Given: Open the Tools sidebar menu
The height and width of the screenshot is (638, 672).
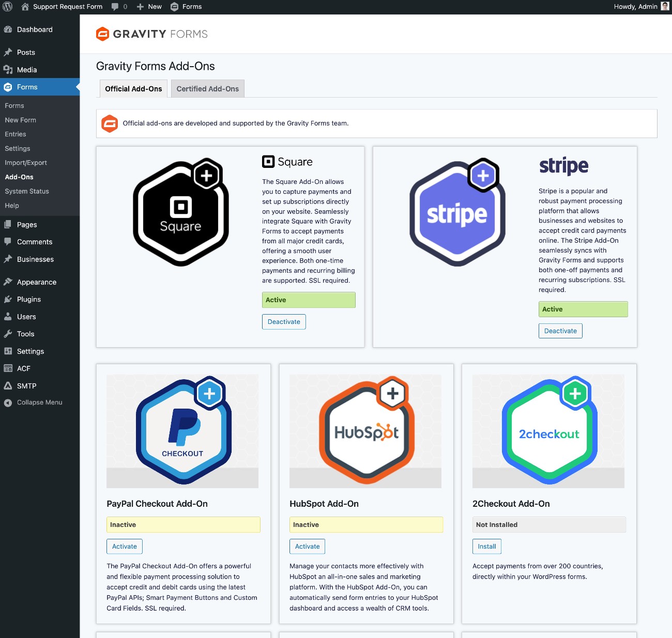Looking at the screenshot, I should coord(25,334).
